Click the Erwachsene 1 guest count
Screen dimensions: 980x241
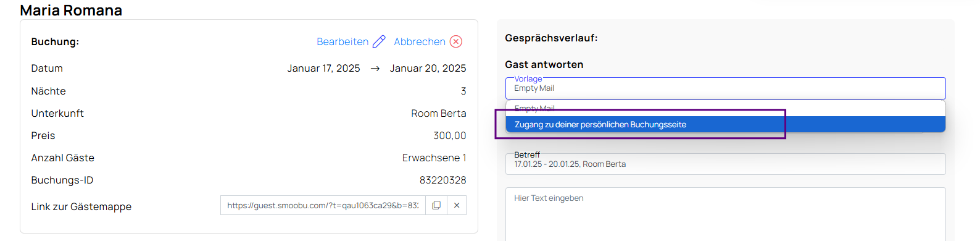[x=434, y=158]
